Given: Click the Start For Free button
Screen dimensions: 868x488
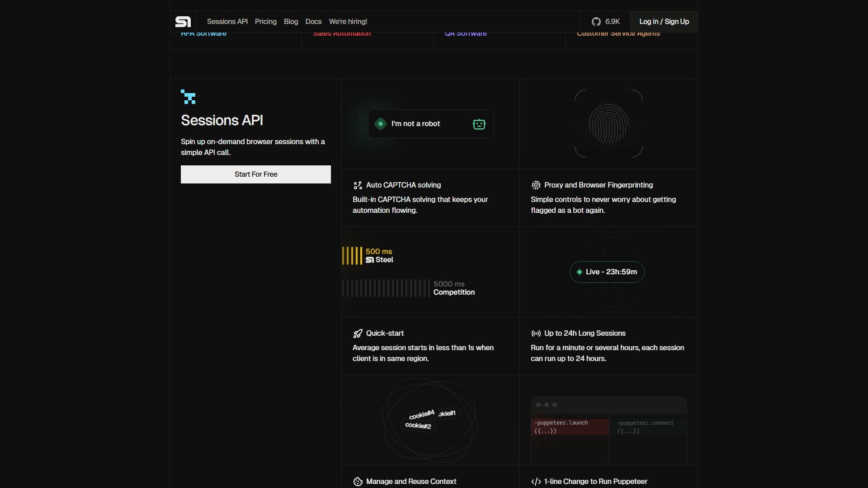Looking at the screenshot, I should (256, 174).
